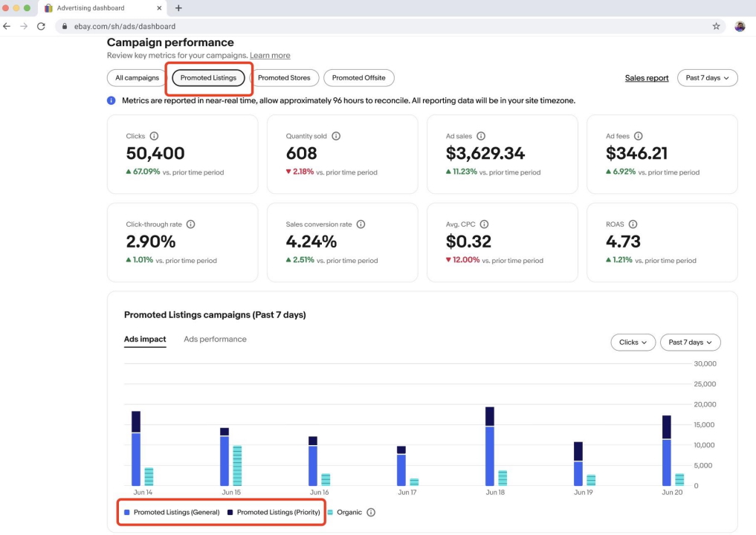756x535 pixels.
Task: Select the Promoted Listings filter
Action: (x=208, y=77)
